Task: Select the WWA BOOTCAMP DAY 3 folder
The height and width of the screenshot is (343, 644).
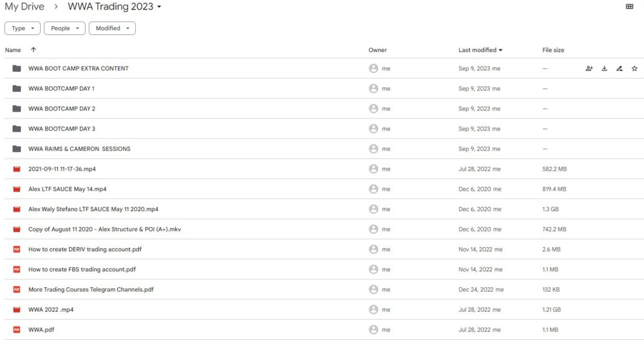Action: click(62, 129)
